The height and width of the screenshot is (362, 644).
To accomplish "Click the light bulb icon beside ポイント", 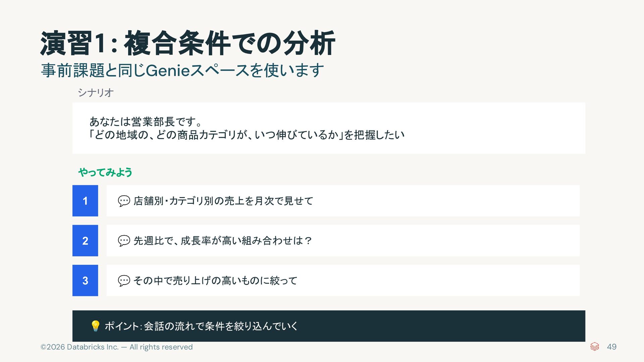I will pos(96,326).
